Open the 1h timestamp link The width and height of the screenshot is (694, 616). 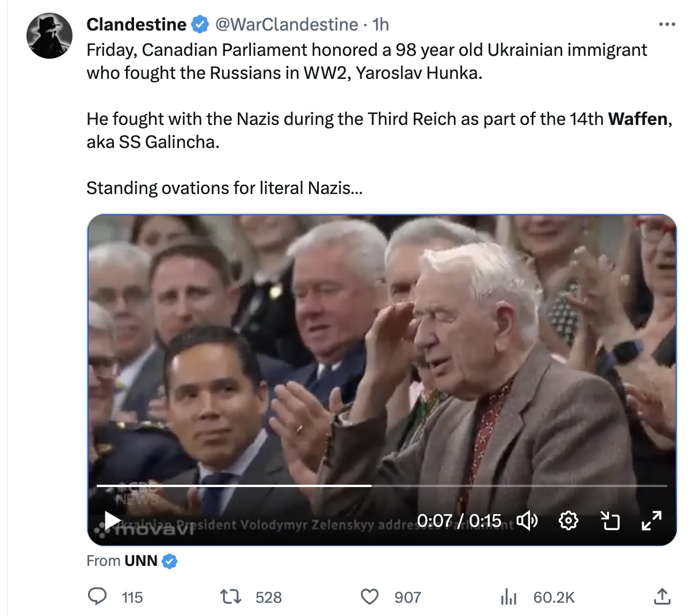(x=381, y=24)
